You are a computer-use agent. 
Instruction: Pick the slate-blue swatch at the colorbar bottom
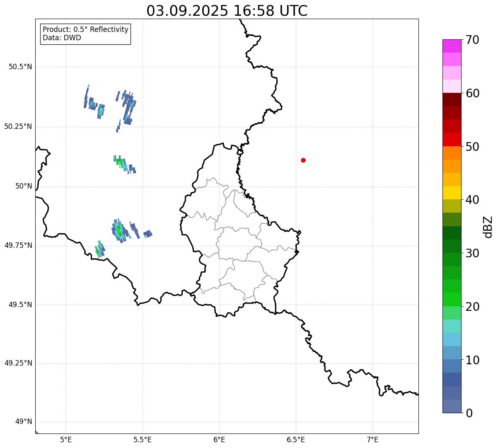[452, 406]
